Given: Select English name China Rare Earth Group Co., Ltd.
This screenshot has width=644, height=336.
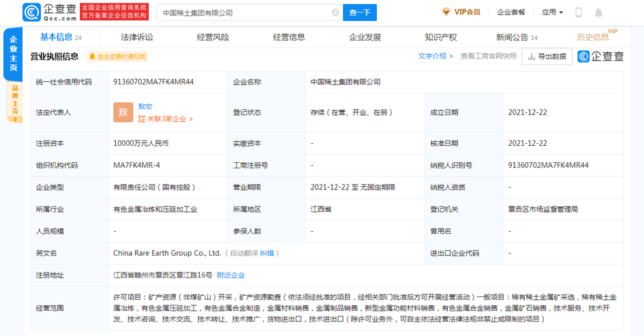Looking at the screenshot, I should click(167, 253).
